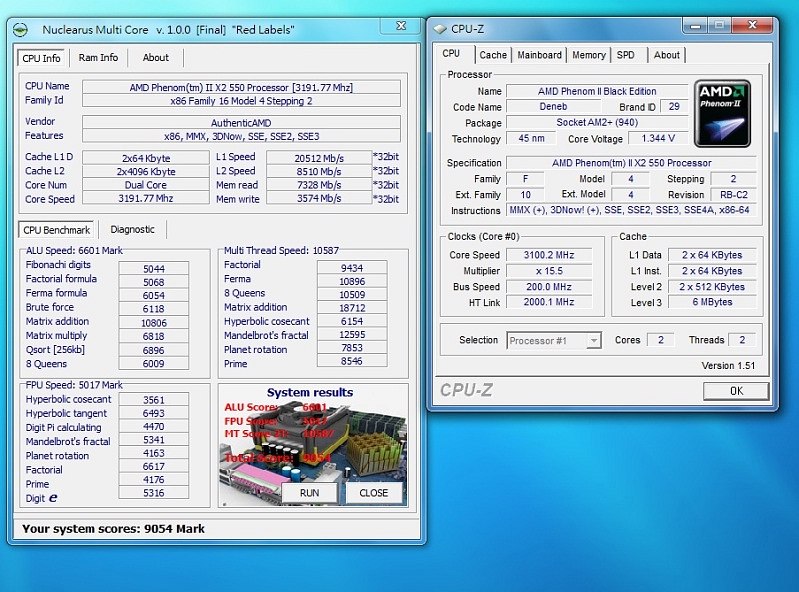The image size is (799, 592).
Task: Click the Mem read 7328 Mb/s value
Action: 319,185
